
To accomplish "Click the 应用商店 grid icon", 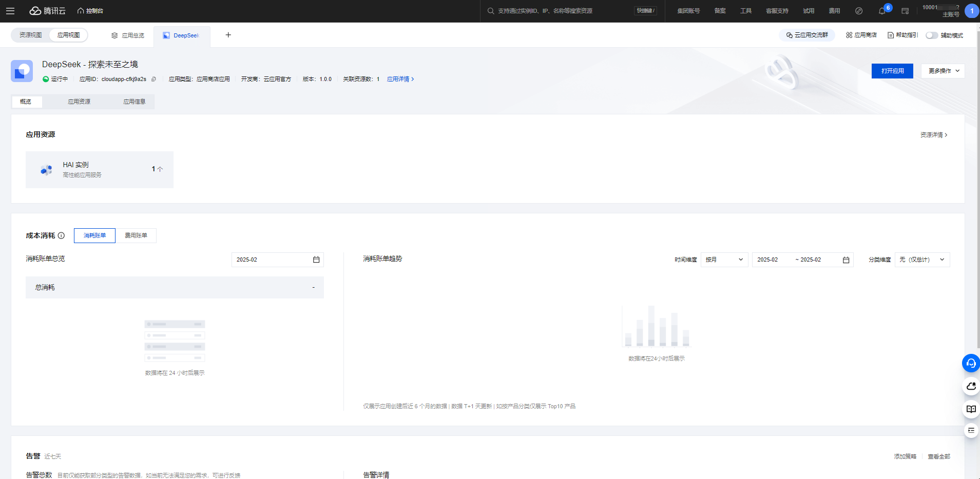I will coord(849,35).
